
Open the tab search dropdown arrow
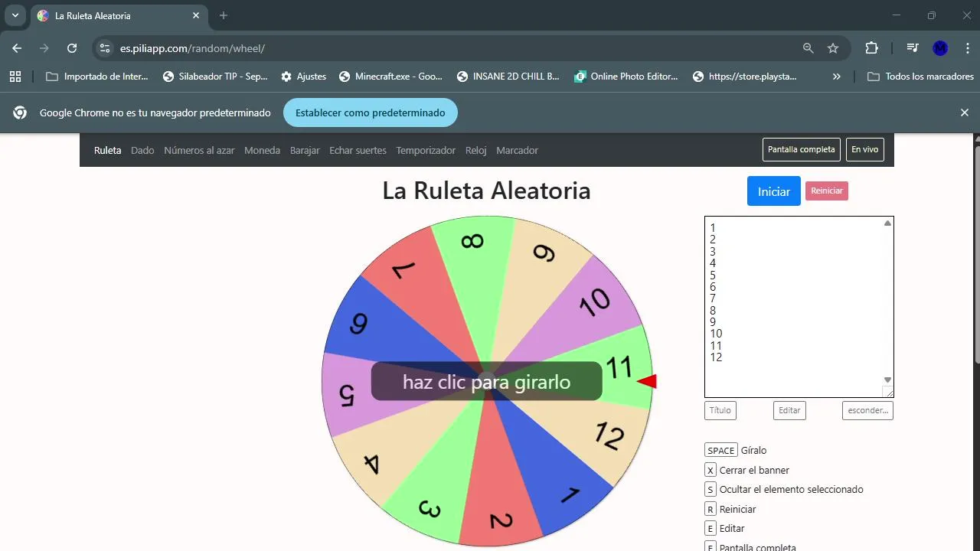15,15
